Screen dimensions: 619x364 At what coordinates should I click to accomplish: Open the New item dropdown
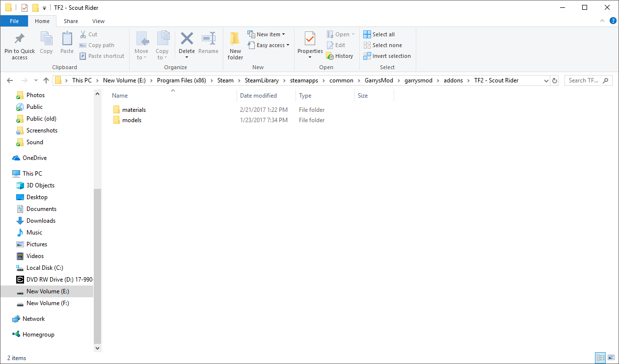tap(267, 34)
